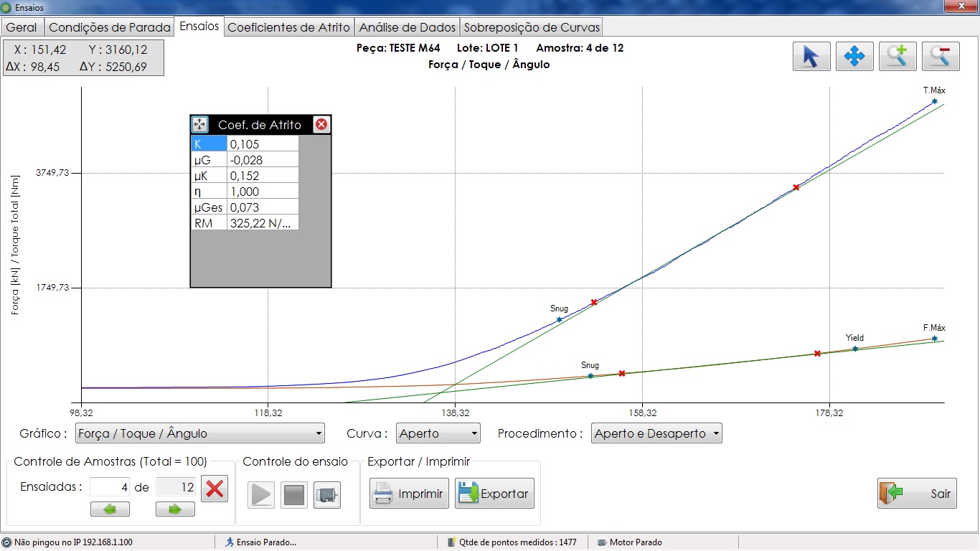Zoom out with the magnifier minus tool
This screenshot has width=980, height=551.
coord(941,56)
